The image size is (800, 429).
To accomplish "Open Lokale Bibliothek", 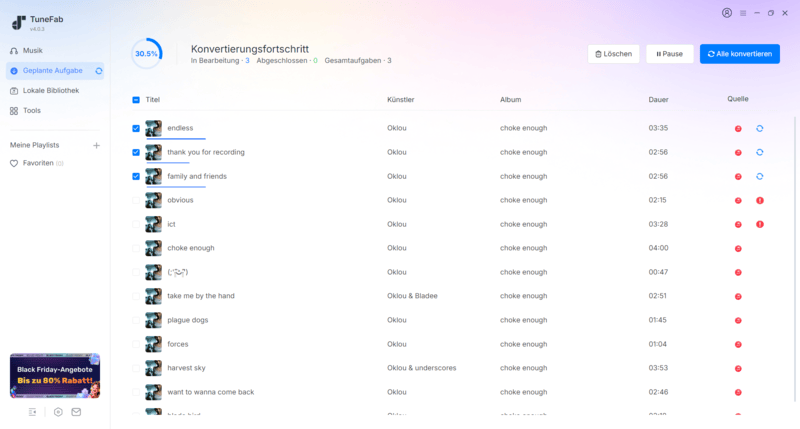I will tap(55, 91).
